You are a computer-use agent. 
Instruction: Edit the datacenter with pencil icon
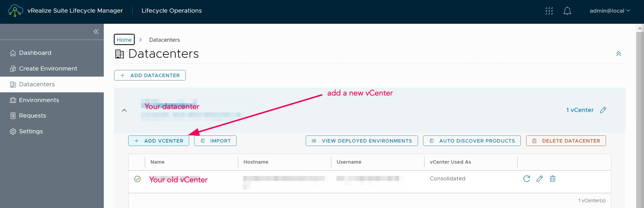pos(603,110)
